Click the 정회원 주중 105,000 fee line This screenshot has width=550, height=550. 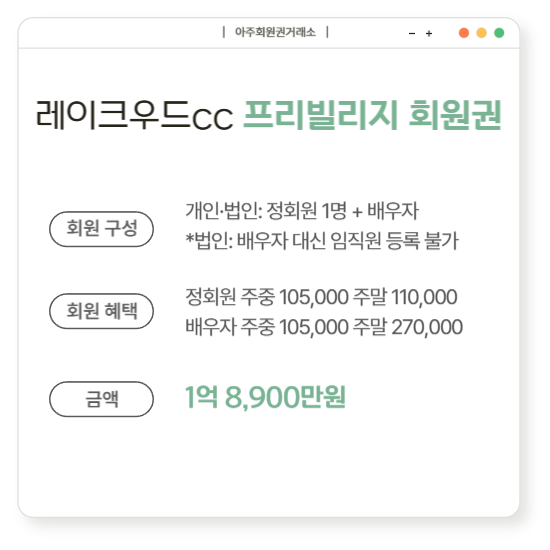pyautogui.click(x=321, y=297)
